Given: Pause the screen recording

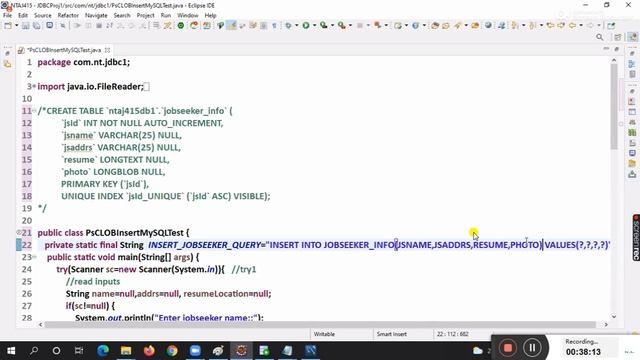Looking at the screenshot, I should point(532,348).
